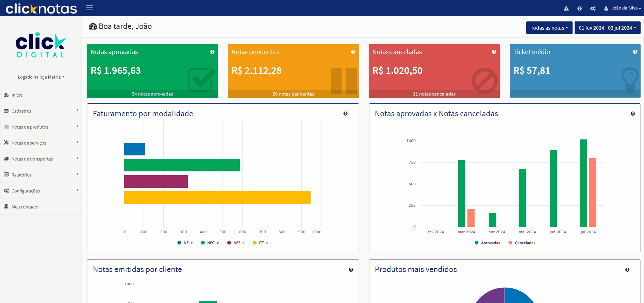Toggle Canceladas legend series
Image resolution: width=644 pixels, height=303 pixels.
click(x=522, y=243)
